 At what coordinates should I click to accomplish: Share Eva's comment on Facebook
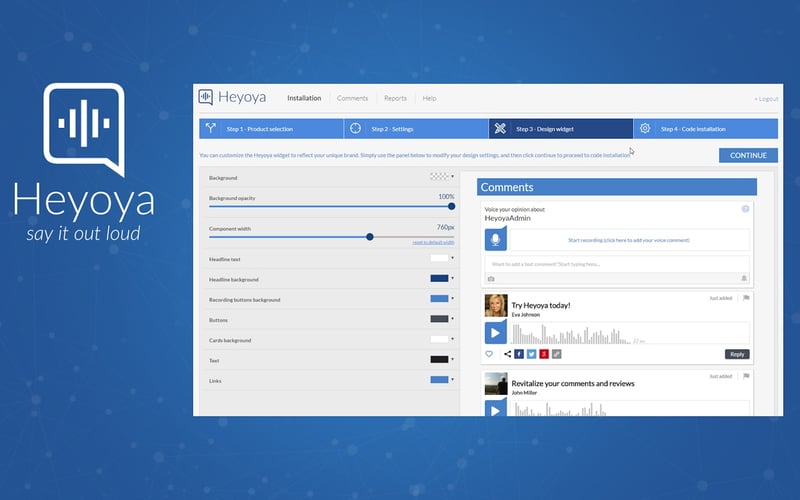pyautogui.click(x=519, y=354)
